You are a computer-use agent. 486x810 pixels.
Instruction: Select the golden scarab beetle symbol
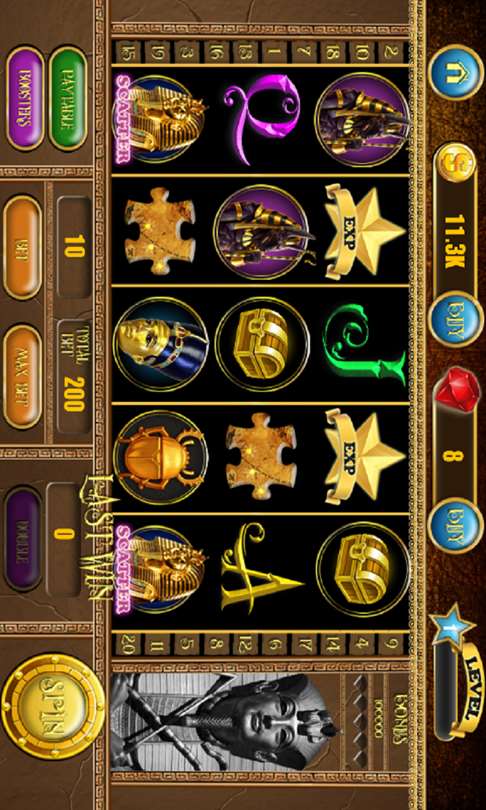point(161,457)
